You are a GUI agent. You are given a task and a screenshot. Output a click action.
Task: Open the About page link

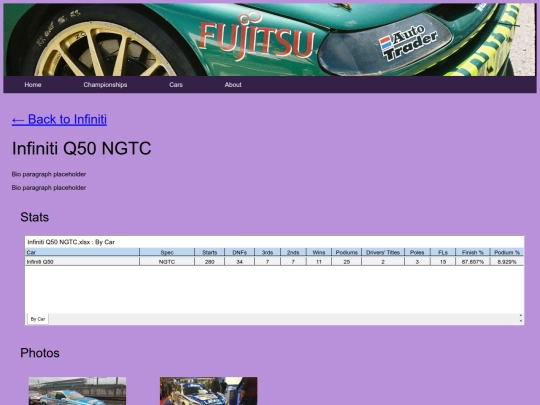233,85
